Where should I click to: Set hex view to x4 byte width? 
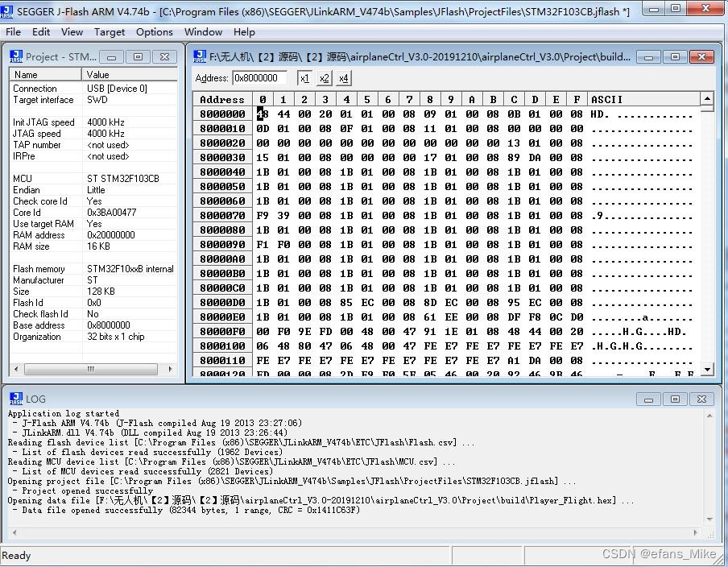coord(344,78)
